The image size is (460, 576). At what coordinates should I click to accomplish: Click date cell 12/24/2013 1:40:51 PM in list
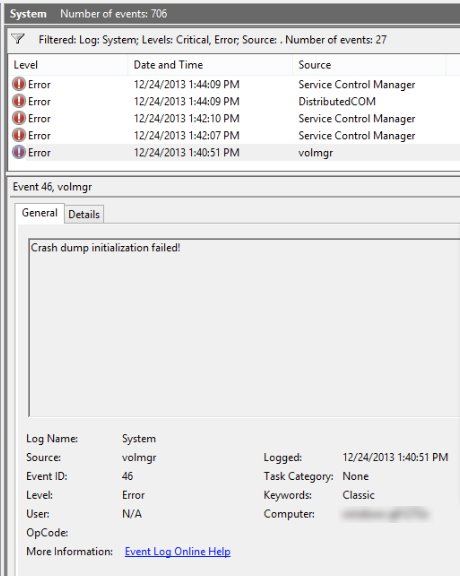[x=186, y=152]
